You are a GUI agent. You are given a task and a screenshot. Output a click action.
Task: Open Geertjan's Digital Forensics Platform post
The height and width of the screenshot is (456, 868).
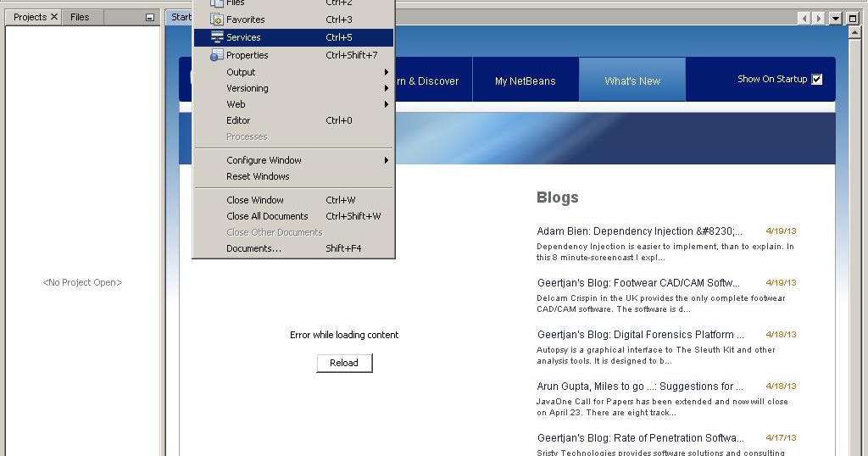click(641, 334)
